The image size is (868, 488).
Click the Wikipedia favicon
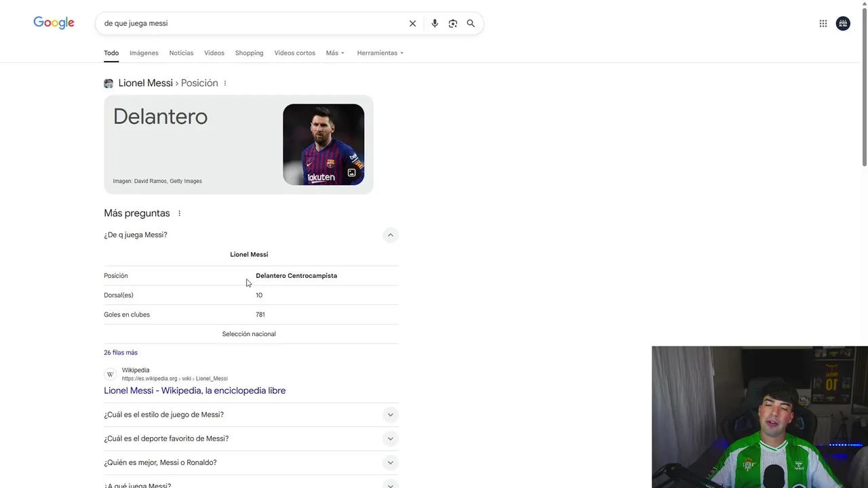(x=110, y=374)
